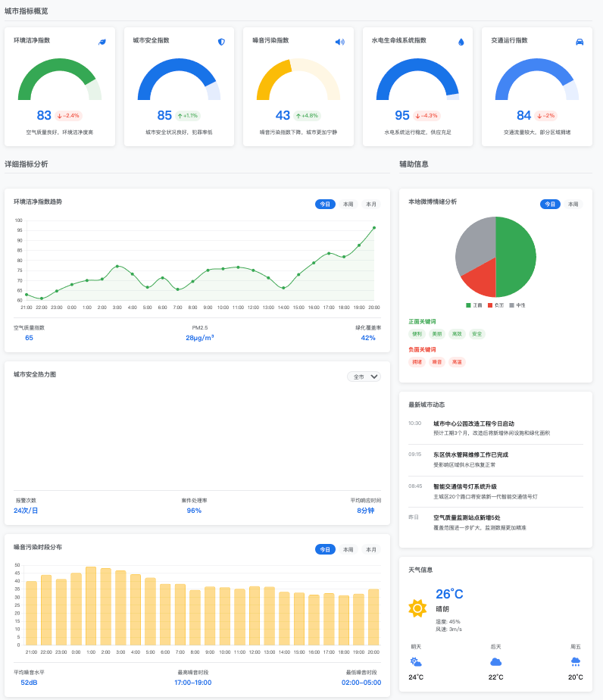The width and height of the screenshot is (603, 700).
Task: Open news 城市中心公园改造工程今日启动
Action: [473, 423]
